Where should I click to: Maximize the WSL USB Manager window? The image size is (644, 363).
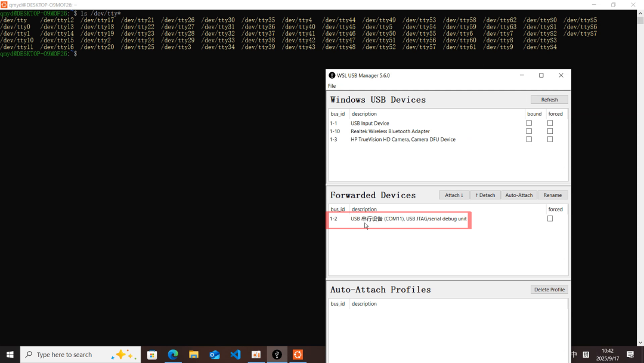[x=541, y=75]
